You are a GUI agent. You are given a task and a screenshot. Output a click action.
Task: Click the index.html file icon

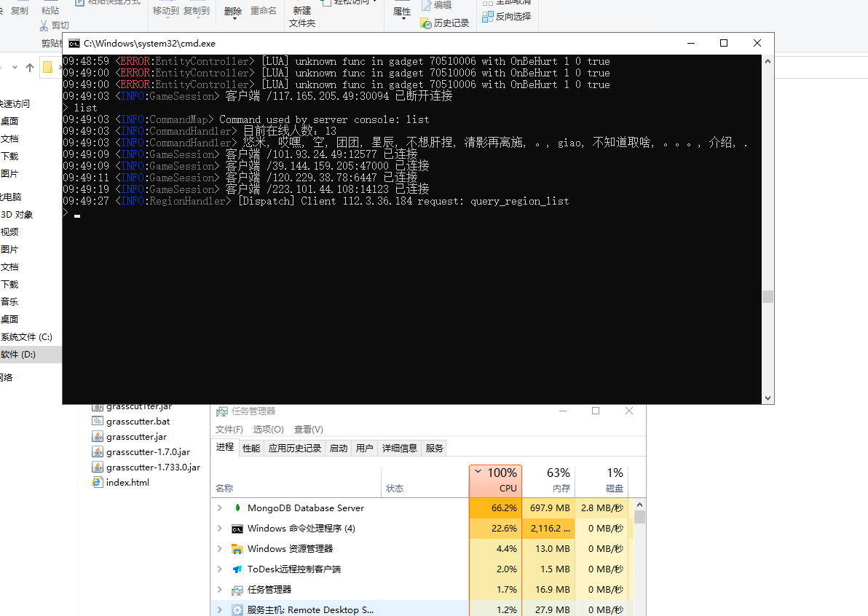pos(98,482)
